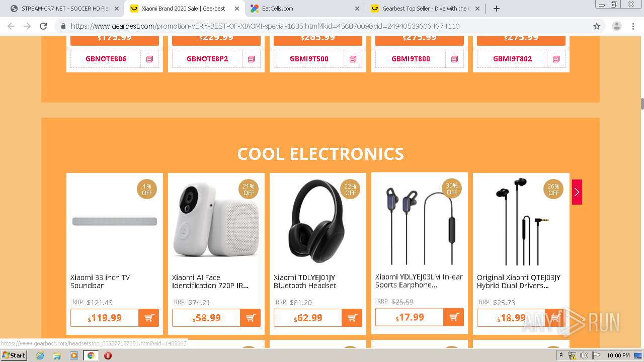Open the Xiaomi 33 inch TV Soundbar link
This screenshot has height=362, width=644.
(100, 282)
